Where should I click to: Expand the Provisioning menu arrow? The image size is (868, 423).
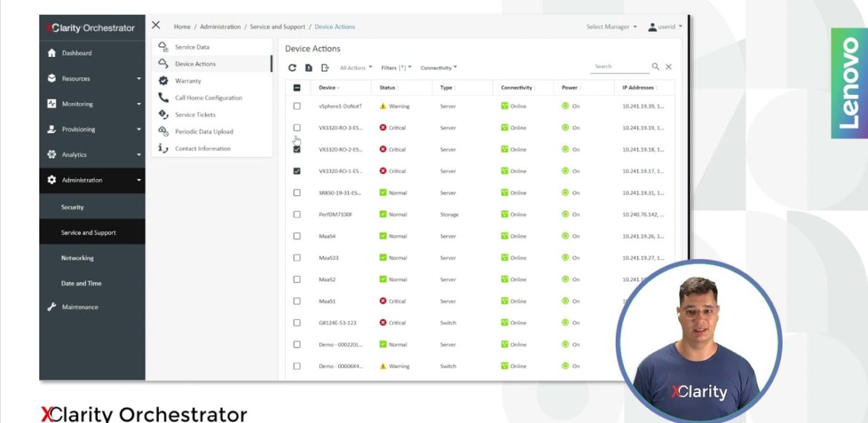click(139, 130)
